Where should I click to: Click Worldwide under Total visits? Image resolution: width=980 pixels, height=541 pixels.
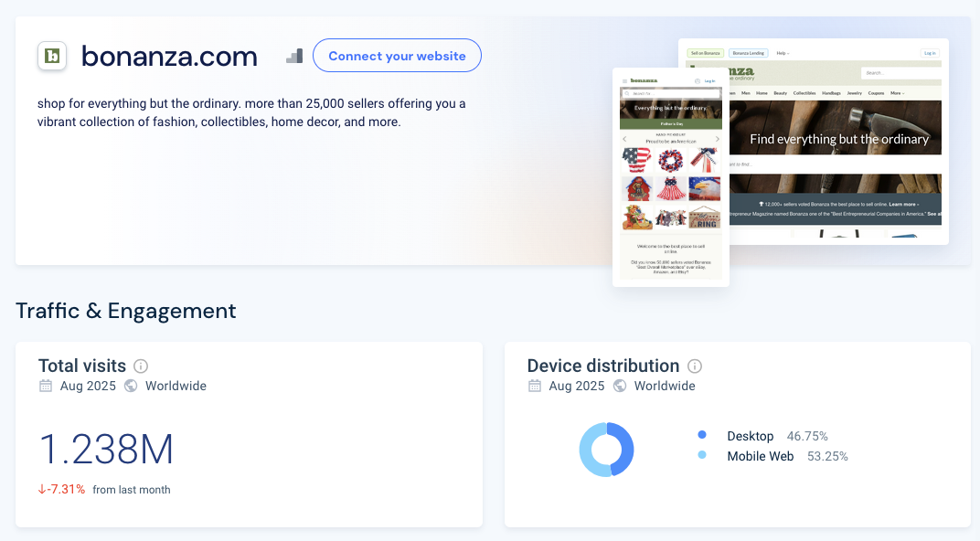coord(176,386)
